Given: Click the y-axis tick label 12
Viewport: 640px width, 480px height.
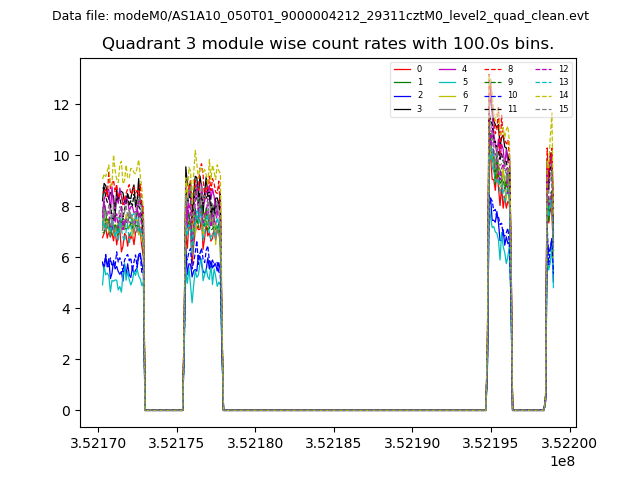Looking at the screenshot, I should click(63, 105).
